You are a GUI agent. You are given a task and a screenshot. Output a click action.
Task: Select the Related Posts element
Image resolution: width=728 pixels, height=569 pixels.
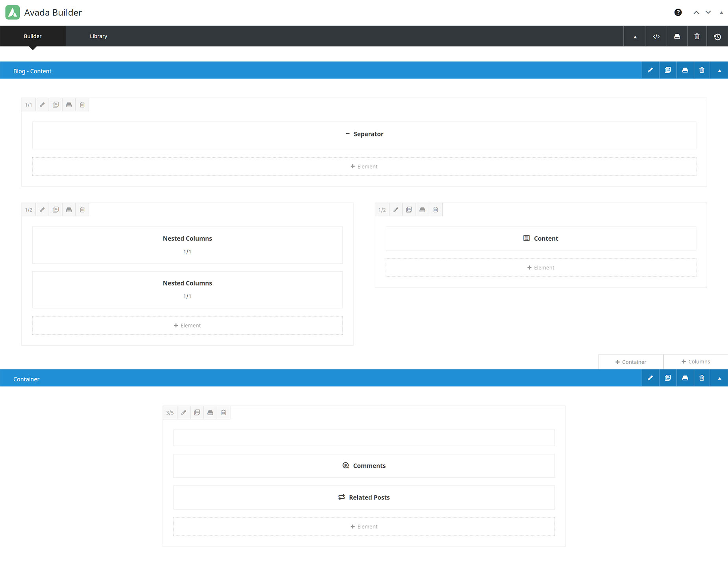[364, 497]
